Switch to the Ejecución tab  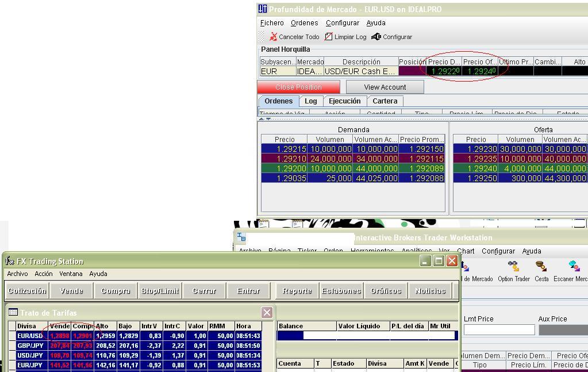(x=345, y=101)
